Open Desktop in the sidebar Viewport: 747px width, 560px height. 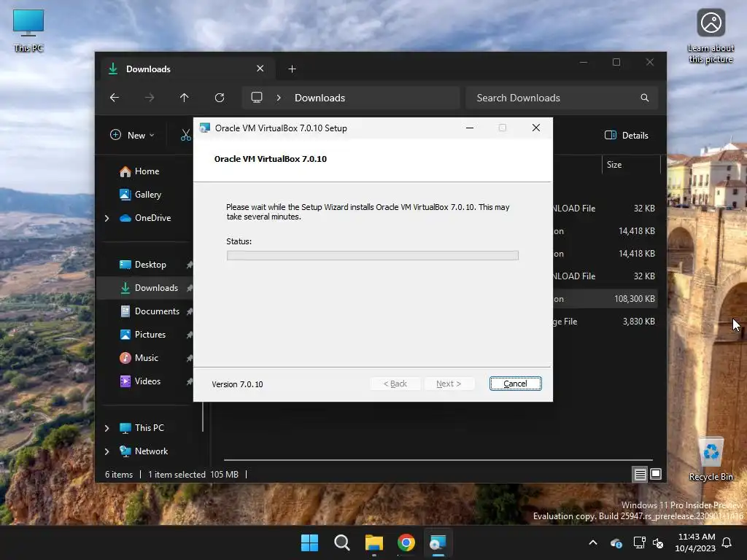click(150, 265)
